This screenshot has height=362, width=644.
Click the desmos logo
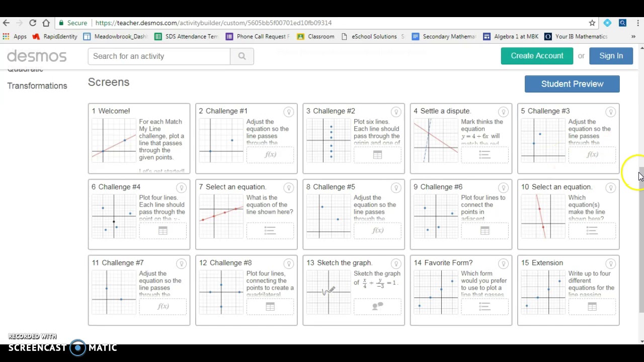(x=37, y=56)
